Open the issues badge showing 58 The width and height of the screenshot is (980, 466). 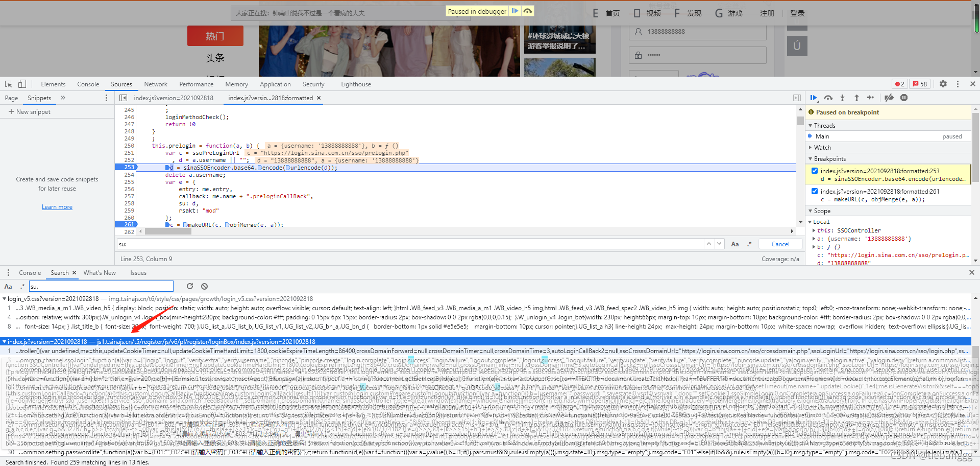pos(920,84)
